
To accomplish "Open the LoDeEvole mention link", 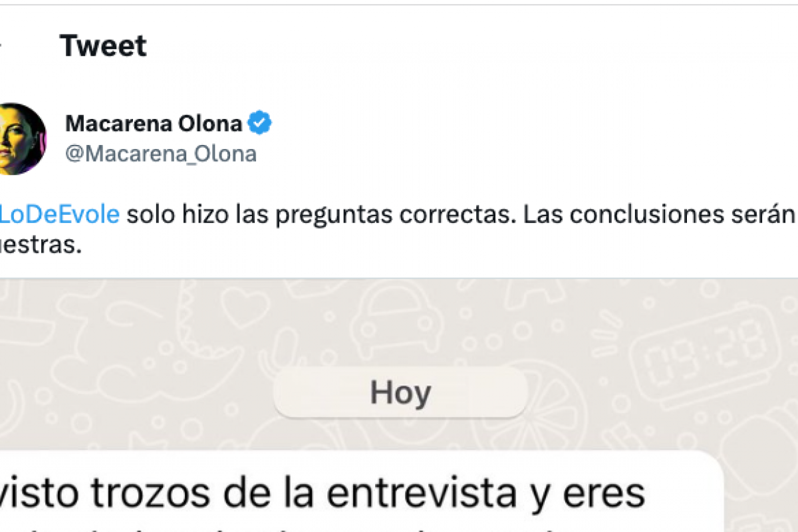I will point(60,214).
